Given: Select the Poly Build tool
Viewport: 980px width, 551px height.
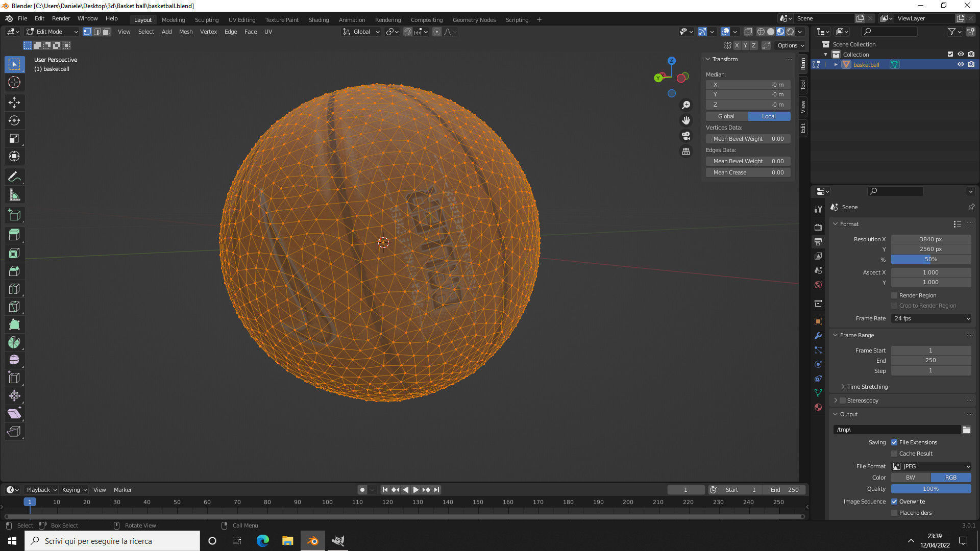Looking at the screenshot, I should click(x=14, y=324).
